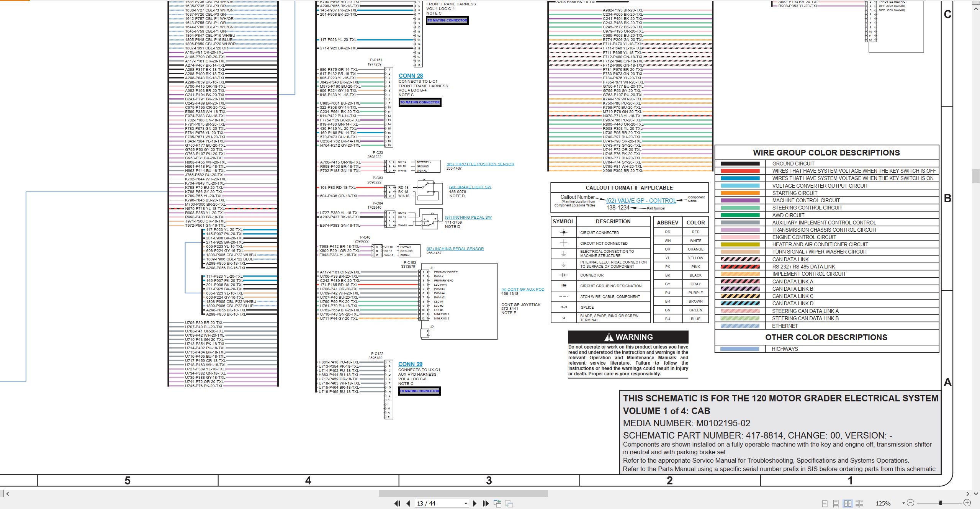Click the GROUND CIRCUIT legend entry
This screenshot has height=509, width=980.
[793, 164]
